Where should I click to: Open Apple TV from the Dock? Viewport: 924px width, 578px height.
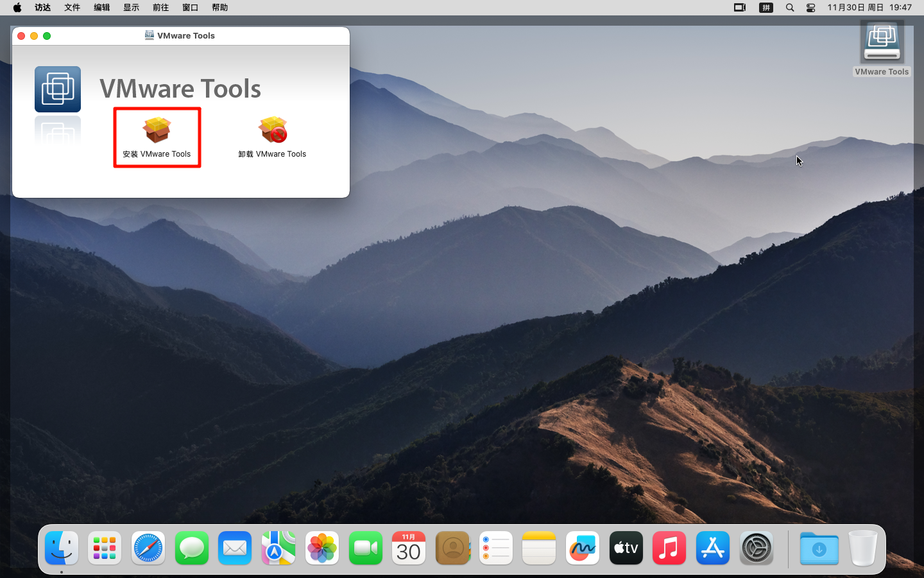[x=626, y=548]
